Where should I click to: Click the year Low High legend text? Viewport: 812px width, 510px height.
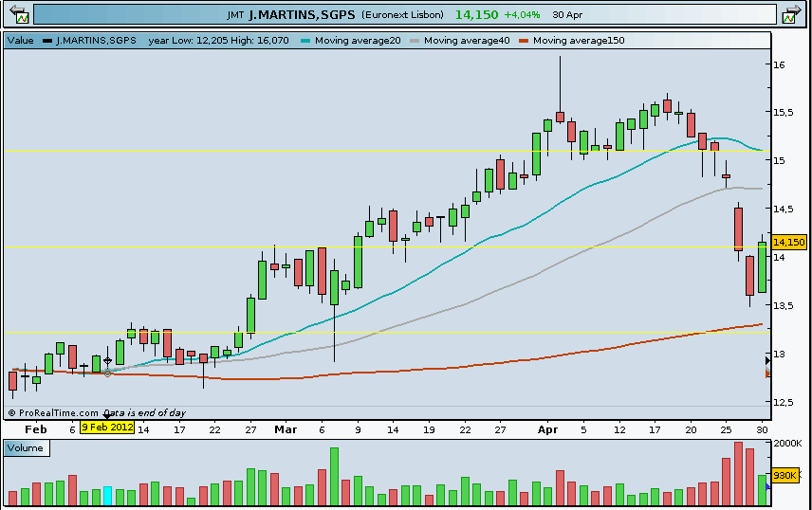coord(218,41)
